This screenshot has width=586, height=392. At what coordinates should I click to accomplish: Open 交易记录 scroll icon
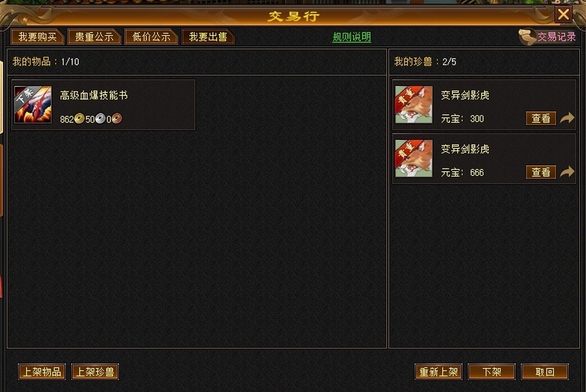coord(527,37)
